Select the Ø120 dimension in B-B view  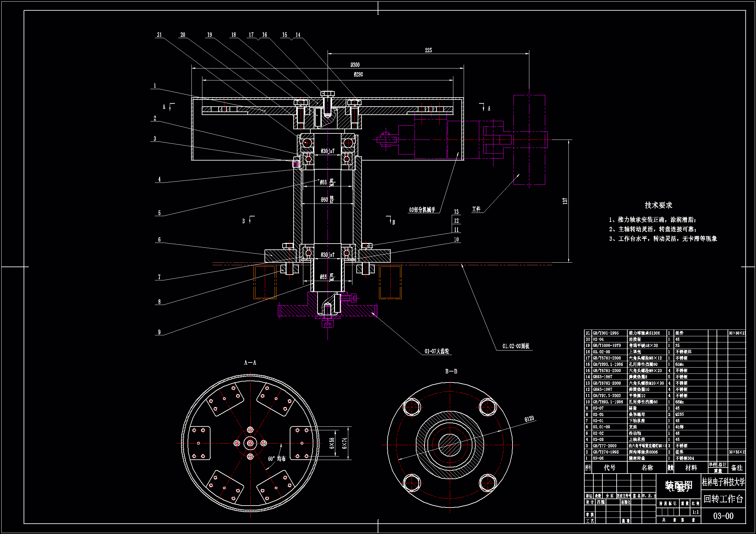pos(529,419)
